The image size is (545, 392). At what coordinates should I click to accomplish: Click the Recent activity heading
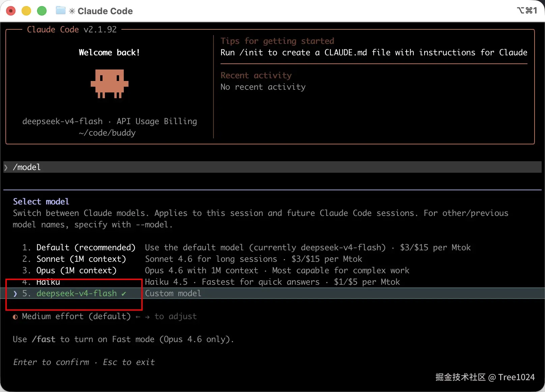(256, 76)
